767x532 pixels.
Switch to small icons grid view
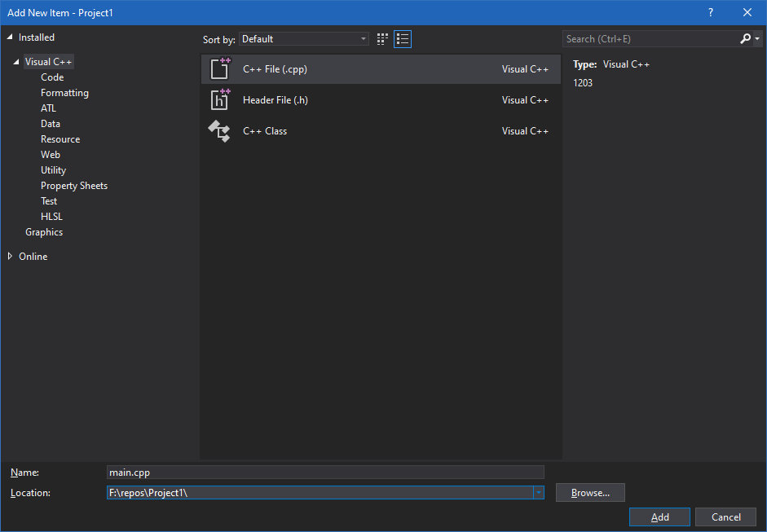coord(383,39)
